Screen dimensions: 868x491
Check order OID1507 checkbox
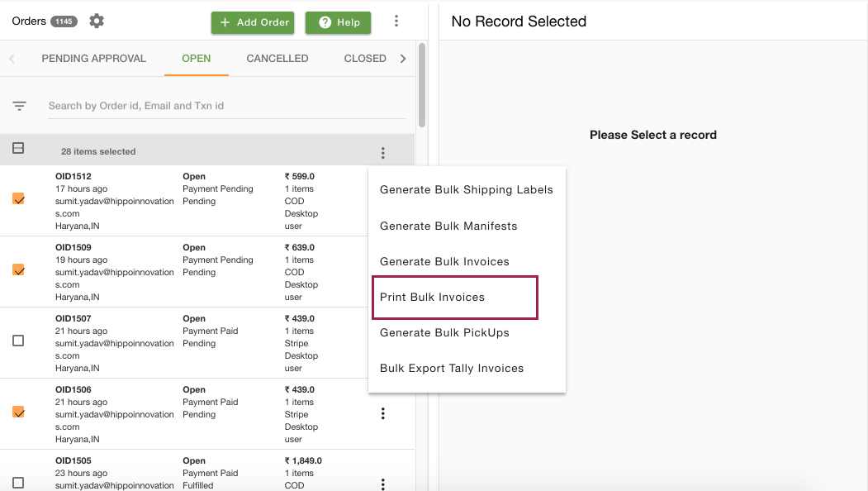pyautogui.click(x=18, y=341)
